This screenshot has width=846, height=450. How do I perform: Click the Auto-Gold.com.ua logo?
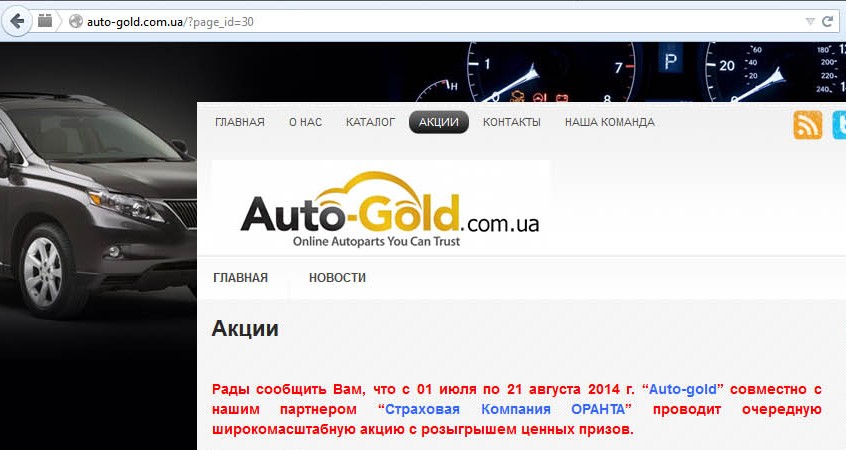coord(381,208)
